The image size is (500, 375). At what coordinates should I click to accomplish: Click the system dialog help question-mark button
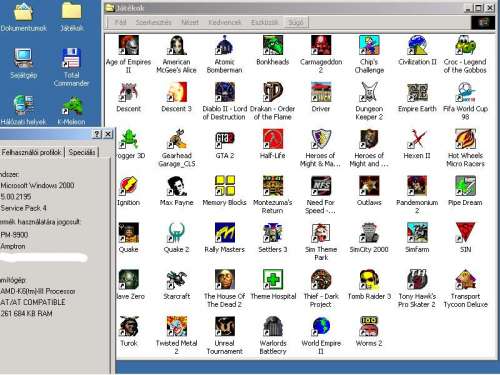(97, 134)
